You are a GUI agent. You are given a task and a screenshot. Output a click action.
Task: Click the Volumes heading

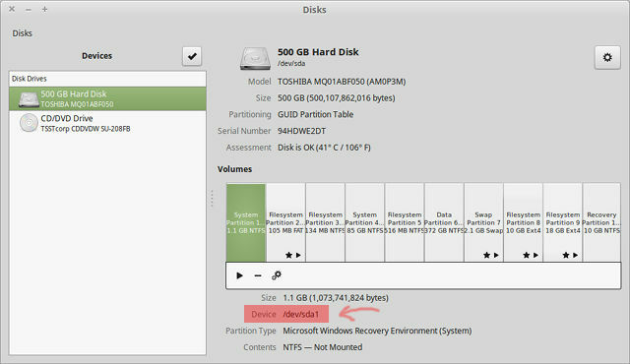click(x=234, y=169)
